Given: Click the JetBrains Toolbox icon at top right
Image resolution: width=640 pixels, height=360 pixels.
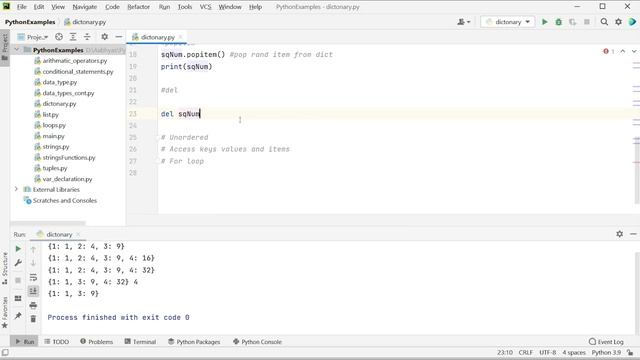Looking at the screenshot, I should click(632, 22).
